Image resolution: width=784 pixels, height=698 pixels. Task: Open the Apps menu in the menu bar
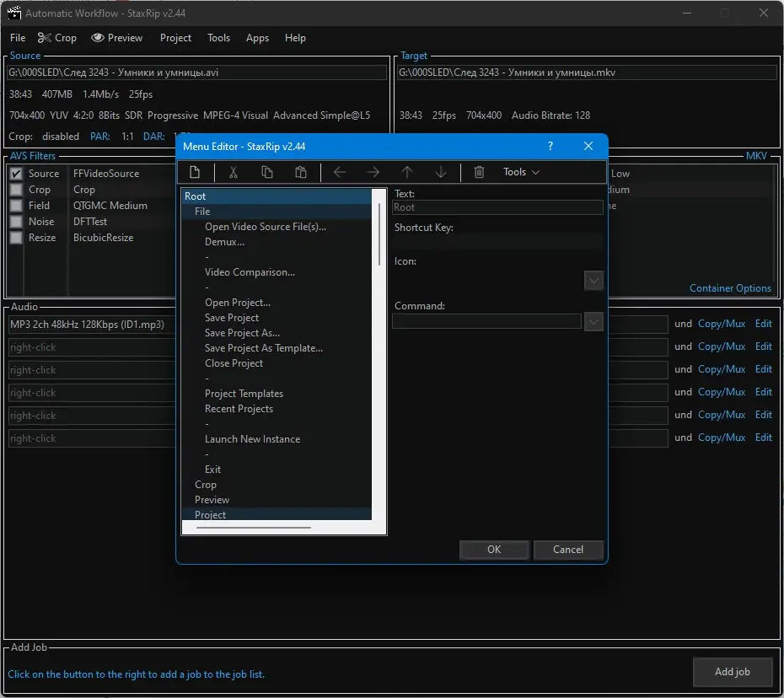tap(257, 38)
